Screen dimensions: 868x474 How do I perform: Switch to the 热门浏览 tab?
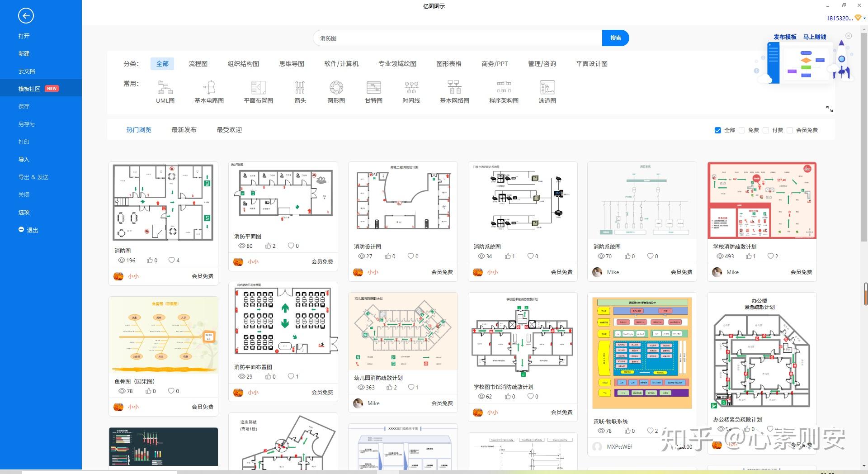139,130
